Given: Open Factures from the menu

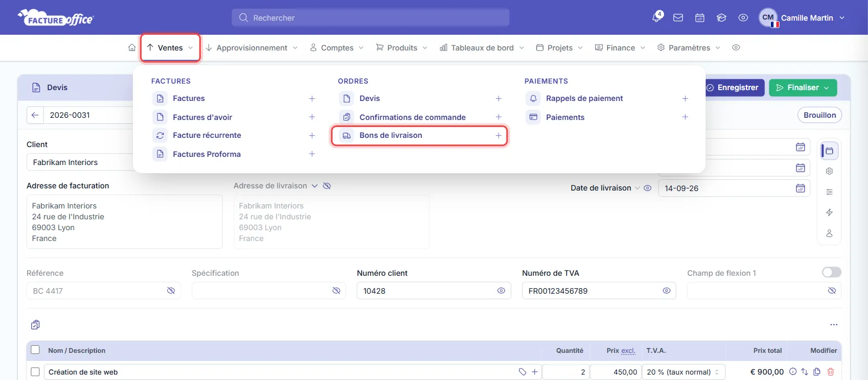Looking at the screenshot, I should pyautogui.click(x=189, y=99).
